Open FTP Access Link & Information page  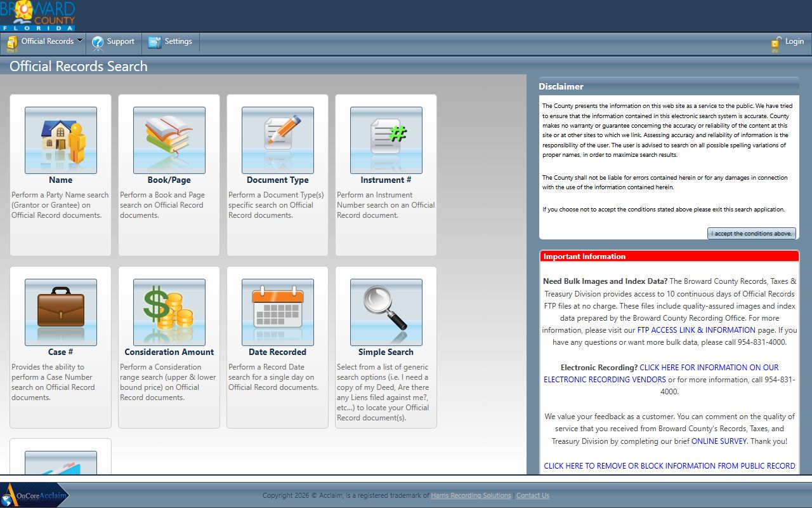pos(696,330)
